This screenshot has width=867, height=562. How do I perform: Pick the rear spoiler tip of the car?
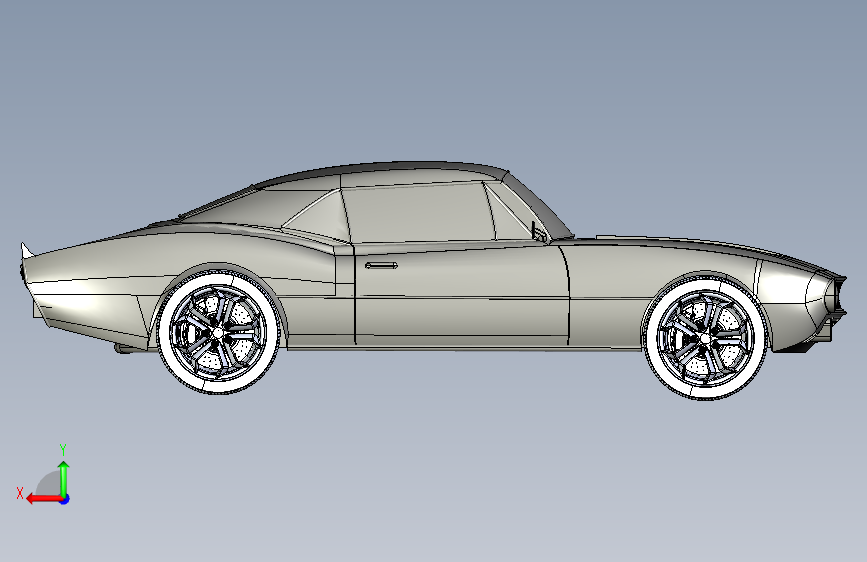pos(26,251)
